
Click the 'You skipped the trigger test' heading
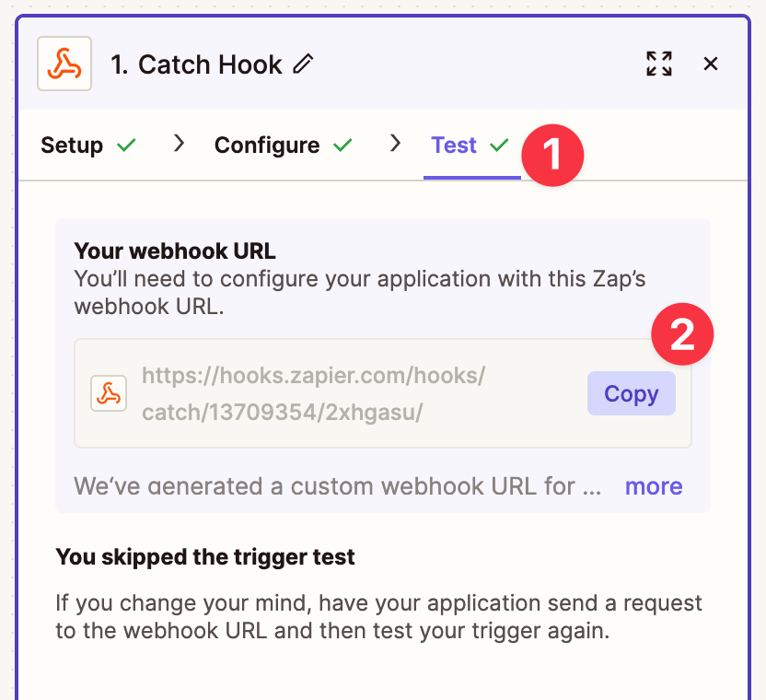click(x=205, y=556)
